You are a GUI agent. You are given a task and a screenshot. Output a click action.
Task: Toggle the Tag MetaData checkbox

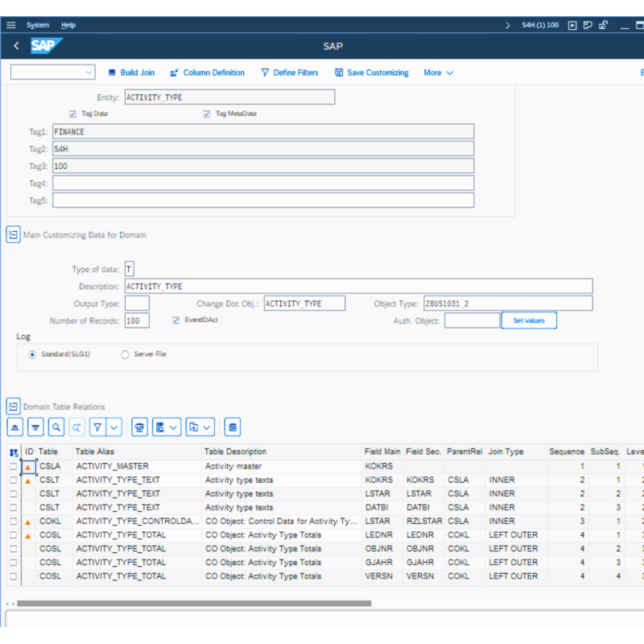[x=207, y=114]
